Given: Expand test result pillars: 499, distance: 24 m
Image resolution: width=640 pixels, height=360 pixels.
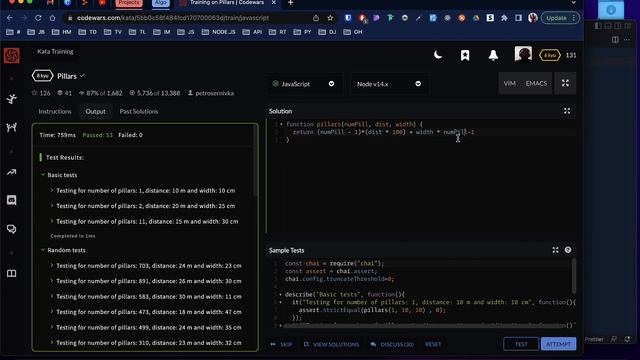Looking at the screenshot, I should [145, 327].
